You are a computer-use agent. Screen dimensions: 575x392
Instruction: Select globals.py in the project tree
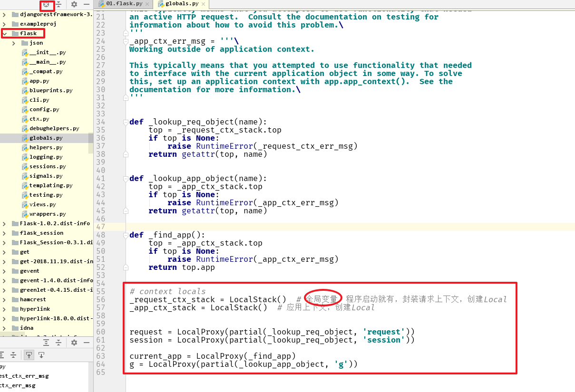point(46,138)
